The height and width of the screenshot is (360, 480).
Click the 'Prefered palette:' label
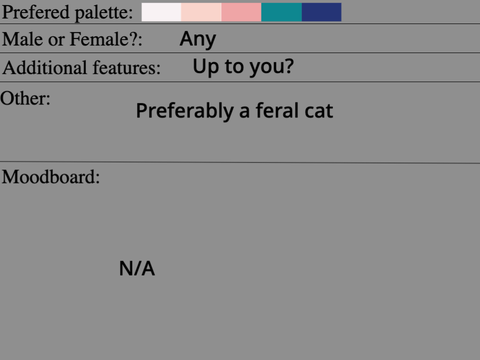(x=67, y=13)
